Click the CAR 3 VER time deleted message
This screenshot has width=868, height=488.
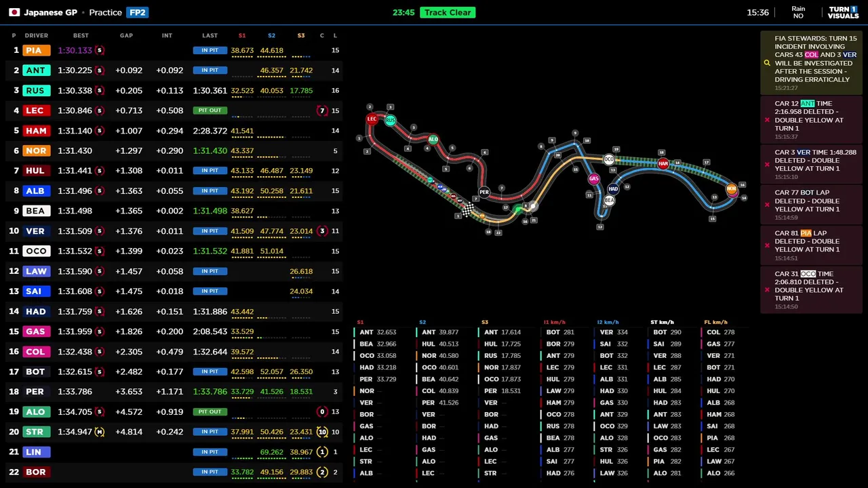tap(811, 164)
